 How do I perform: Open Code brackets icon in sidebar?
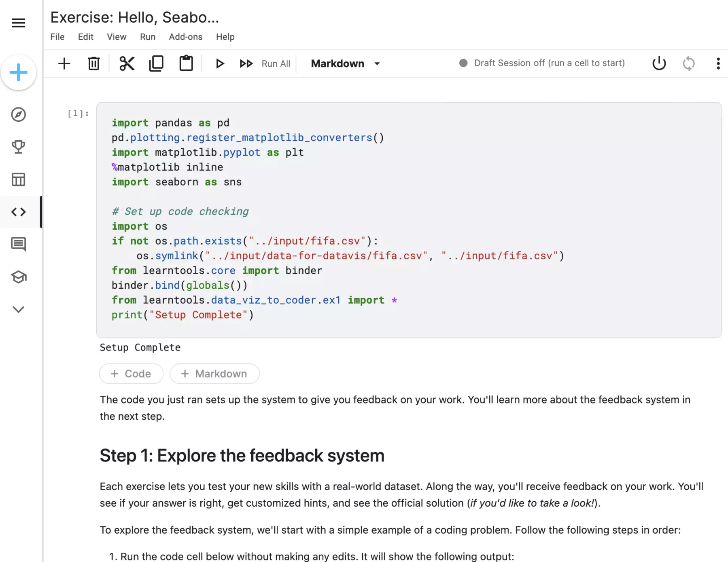[x=19, y=212]
